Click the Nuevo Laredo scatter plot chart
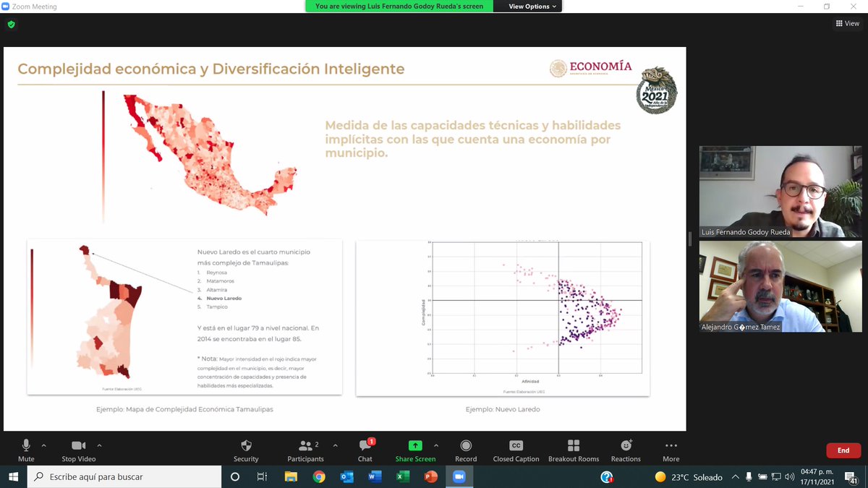This screenshot has height=488, width=868. coord(503,318)
